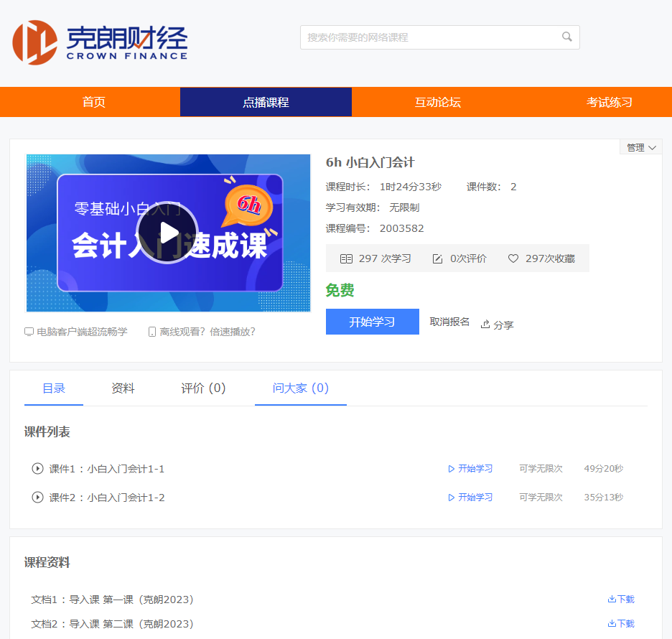Click the 下载 text link for 文档1

click(626, 599)
